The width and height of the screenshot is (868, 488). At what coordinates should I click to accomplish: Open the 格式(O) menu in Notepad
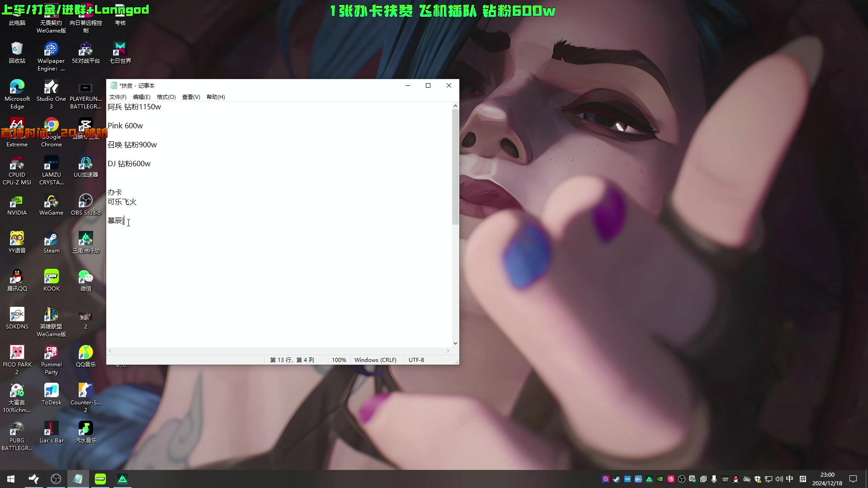coord(166,97)
